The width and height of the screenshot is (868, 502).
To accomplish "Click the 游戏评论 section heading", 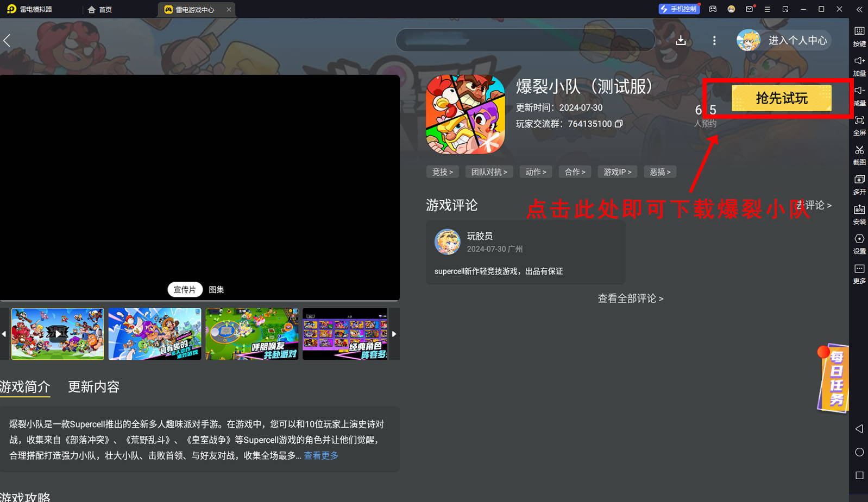I will click(452, 205).
